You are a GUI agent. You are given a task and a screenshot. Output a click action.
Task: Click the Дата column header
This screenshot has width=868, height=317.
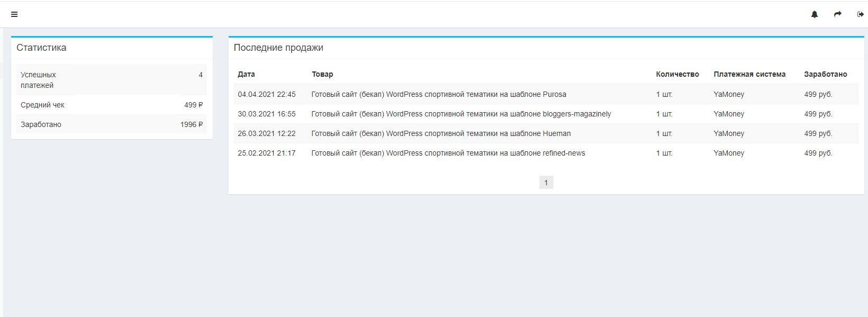[246, 74]
